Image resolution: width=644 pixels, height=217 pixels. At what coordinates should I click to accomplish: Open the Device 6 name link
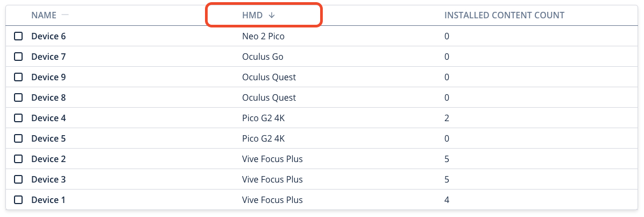point(48,36)
